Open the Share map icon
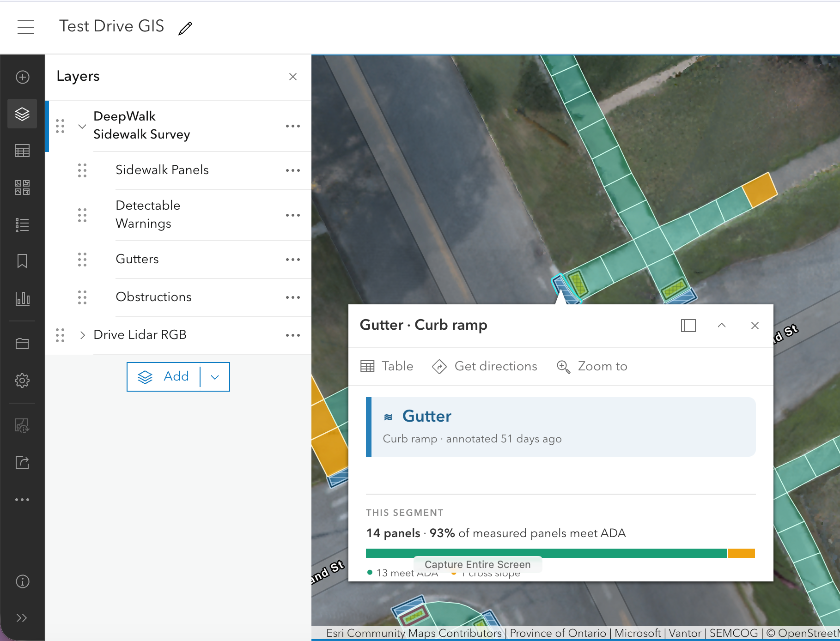 click(x=22, y=462)
